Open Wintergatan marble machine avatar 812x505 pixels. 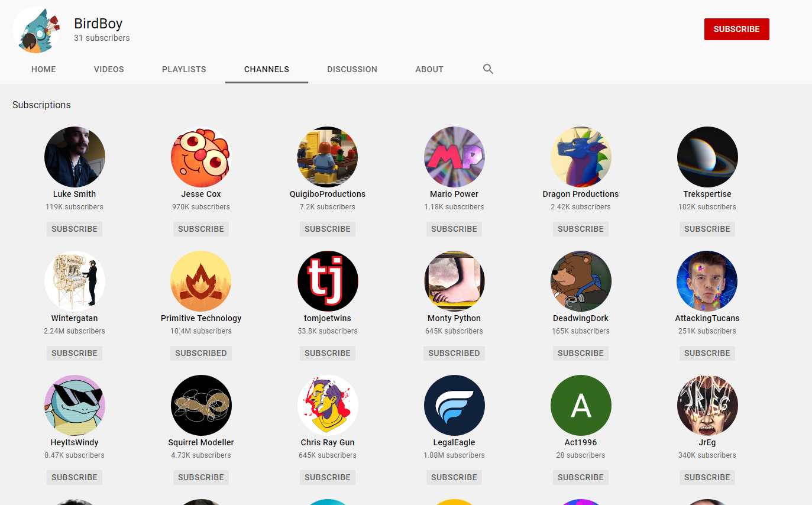coord(75,281)
